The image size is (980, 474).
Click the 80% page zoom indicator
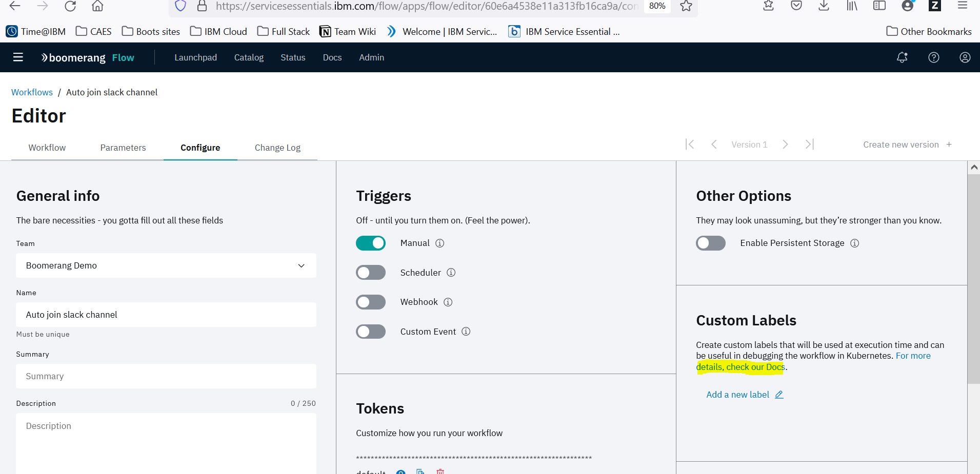657,6
